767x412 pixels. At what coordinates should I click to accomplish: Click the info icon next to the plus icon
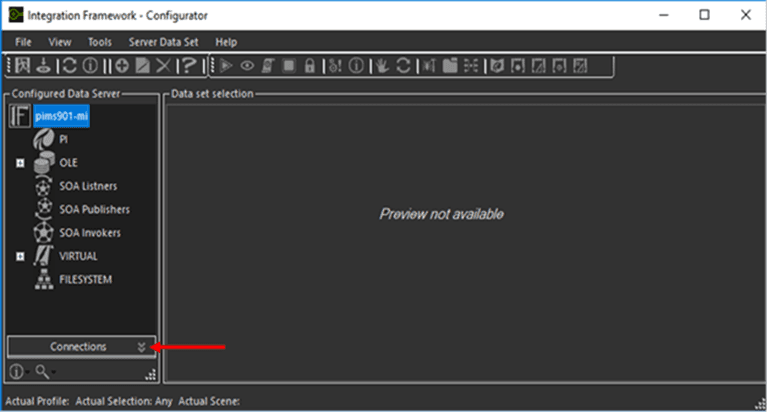(90, 66)
